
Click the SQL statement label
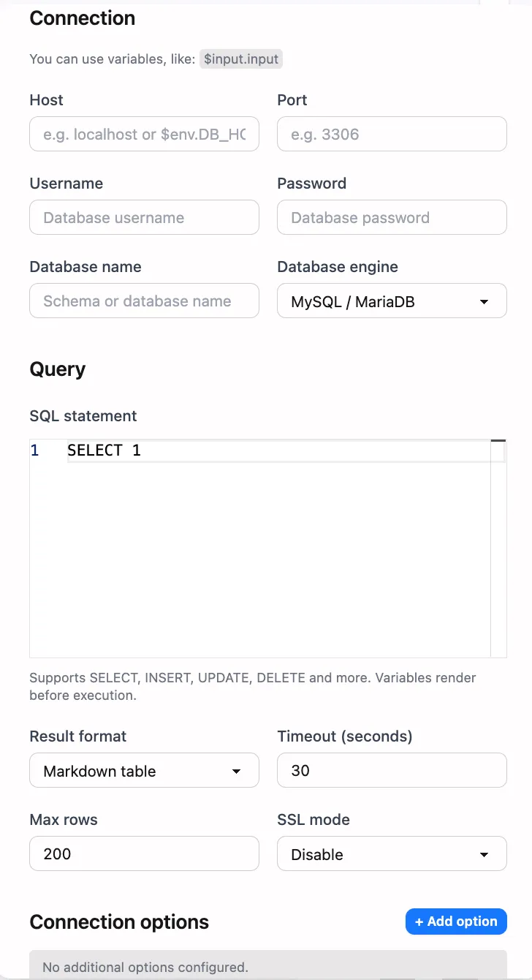[83, 416]
